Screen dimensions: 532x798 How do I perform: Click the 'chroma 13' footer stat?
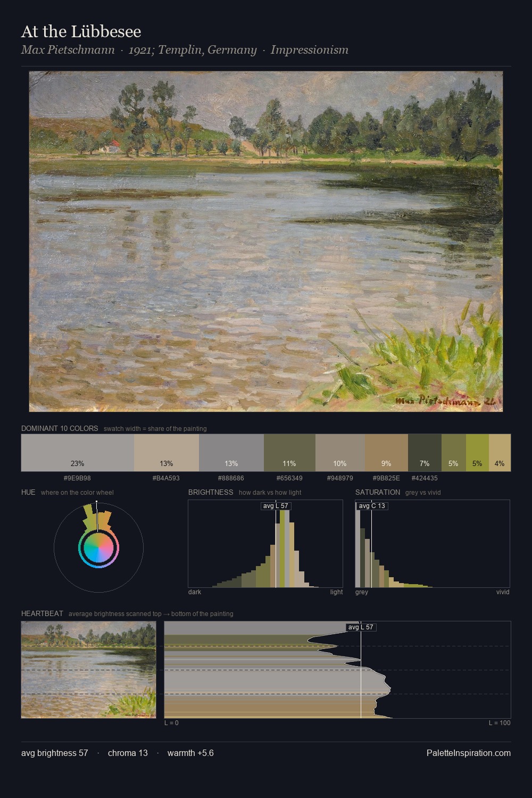coord(128,753)
